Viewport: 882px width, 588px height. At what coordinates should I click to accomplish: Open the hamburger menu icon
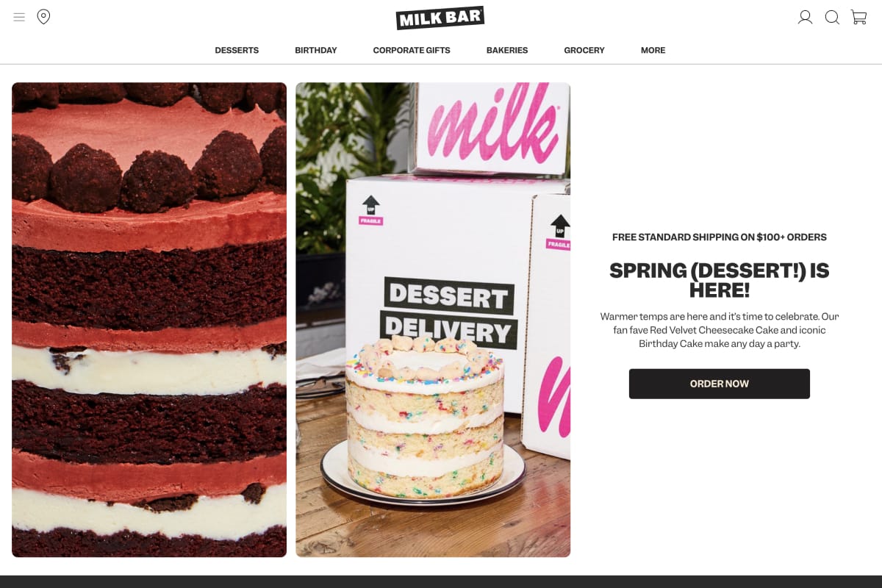19,17
